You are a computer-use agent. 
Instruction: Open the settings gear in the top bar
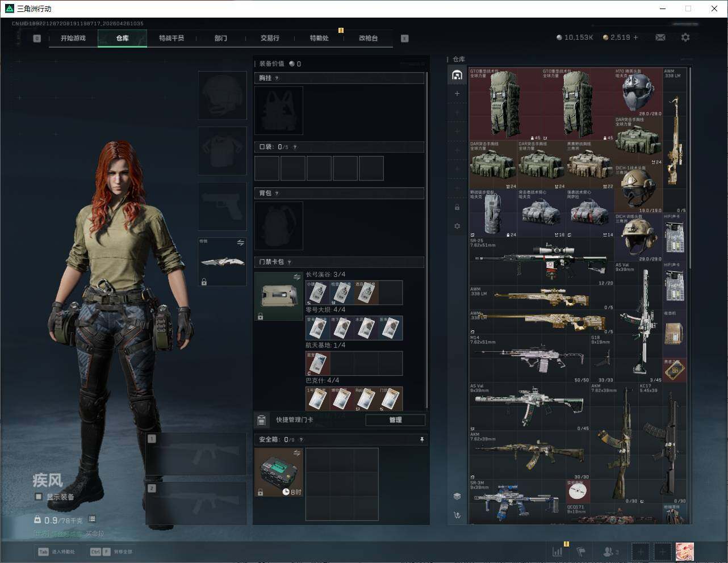coord(685,37)
